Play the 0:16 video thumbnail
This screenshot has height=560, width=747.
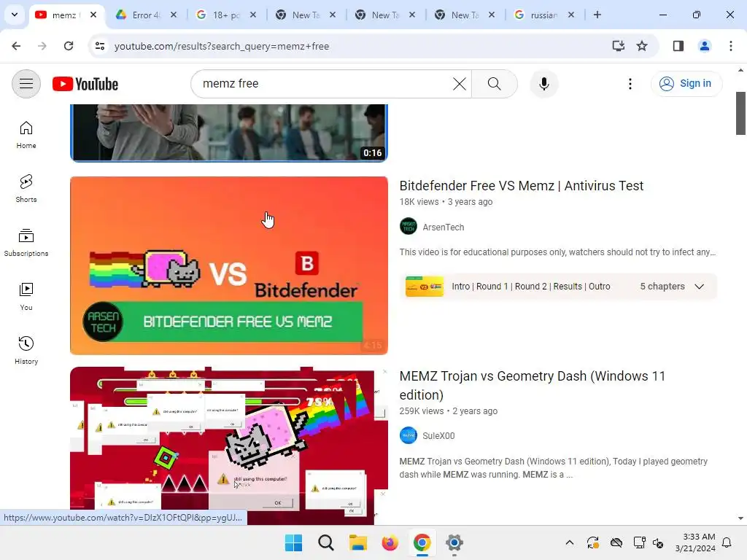click(x=228, y=133)
